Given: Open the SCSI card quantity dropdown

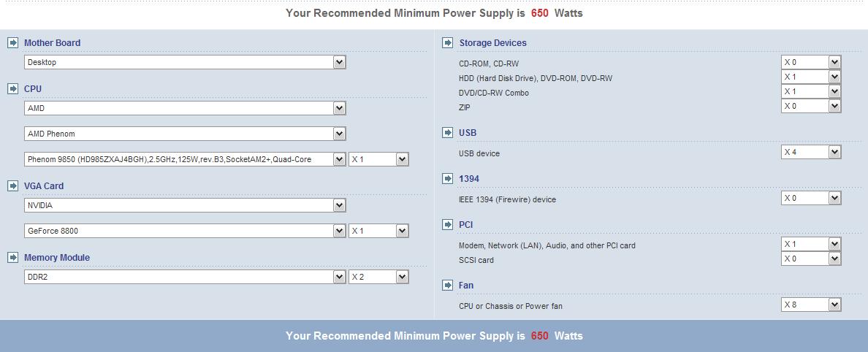Looking at the screenshot, I should point(834,259).
